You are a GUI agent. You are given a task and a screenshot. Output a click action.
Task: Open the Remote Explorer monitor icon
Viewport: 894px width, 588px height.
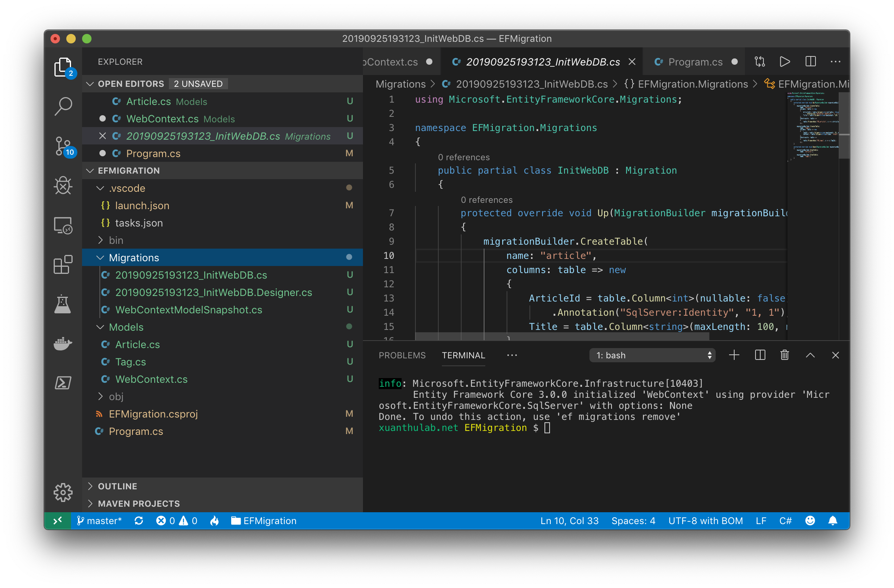pyautogui.click(x=63, y=225)
